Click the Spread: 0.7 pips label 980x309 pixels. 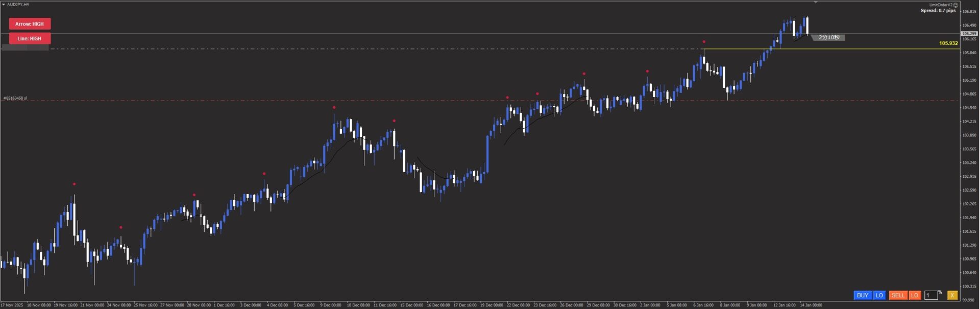[938, 11]
